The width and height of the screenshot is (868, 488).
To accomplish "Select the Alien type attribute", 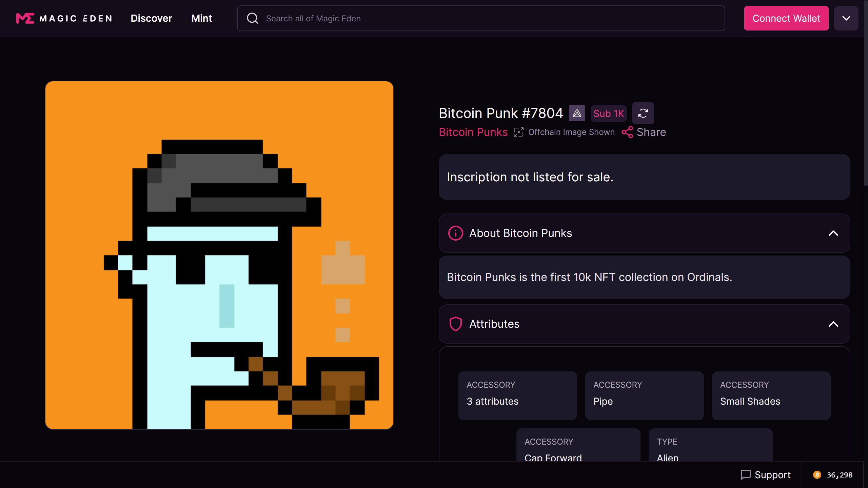I will (x=710, y=445).
